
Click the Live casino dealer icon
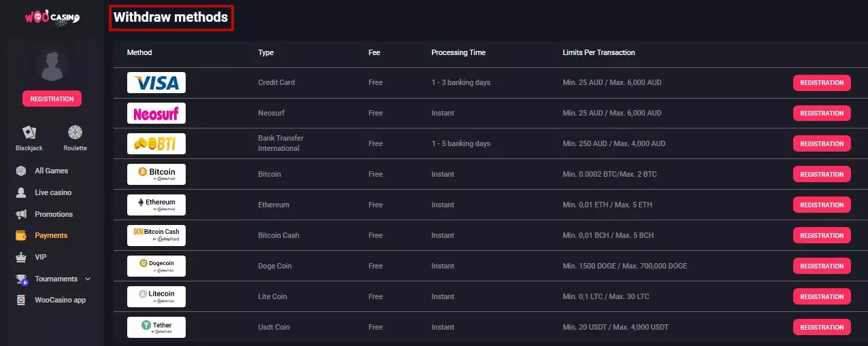click(21, 192)
